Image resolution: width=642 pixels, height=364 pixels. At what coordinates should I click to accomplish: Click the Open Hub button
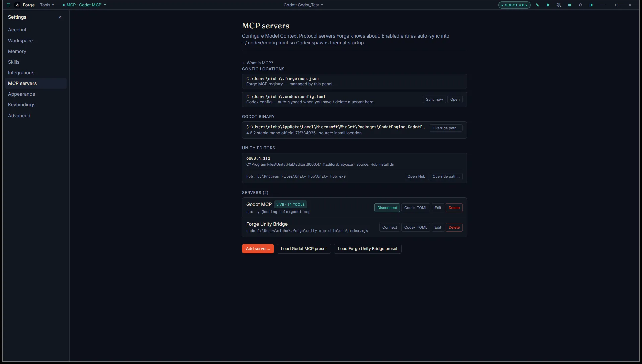click(x=416, y=176)
